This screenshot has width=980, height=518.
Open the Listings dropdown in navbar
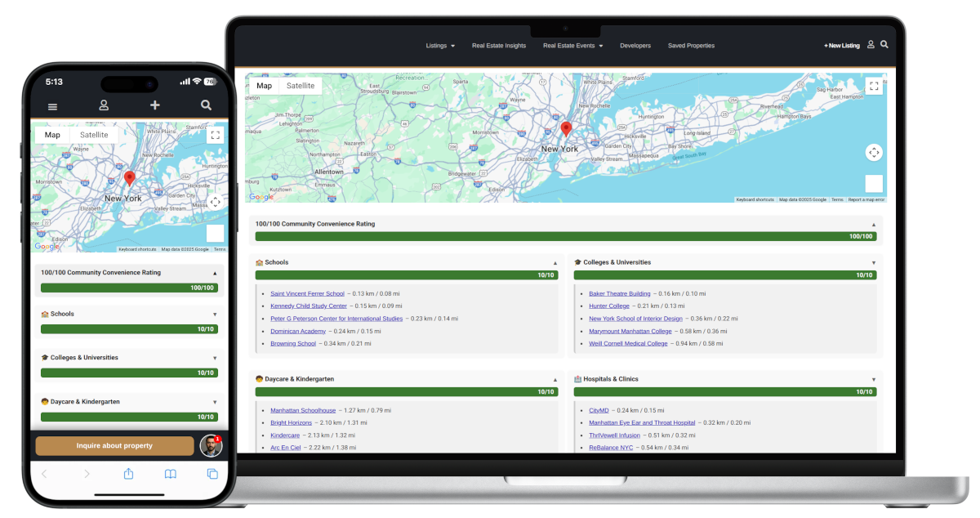tap(440, 46)
